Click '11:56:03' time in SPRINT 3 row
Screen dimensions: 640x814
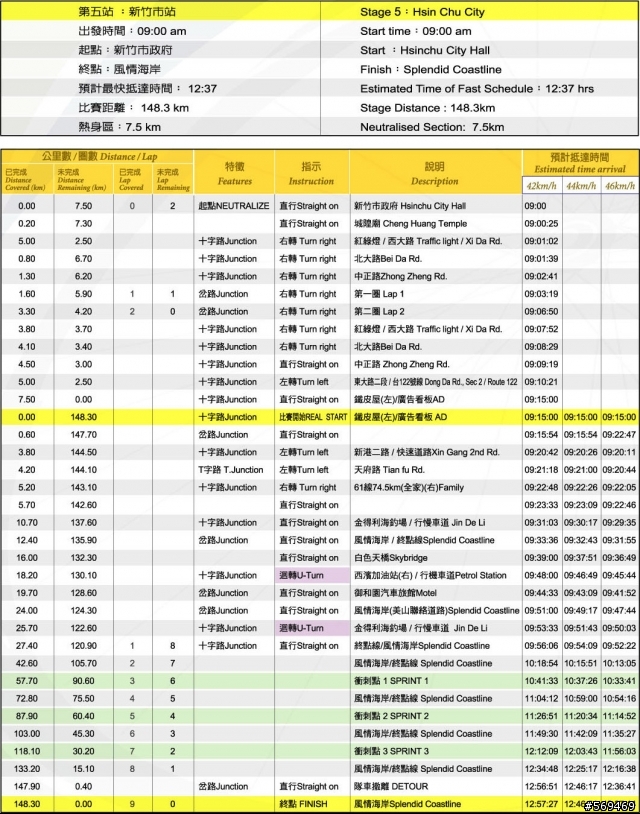(x=619, y=751)
